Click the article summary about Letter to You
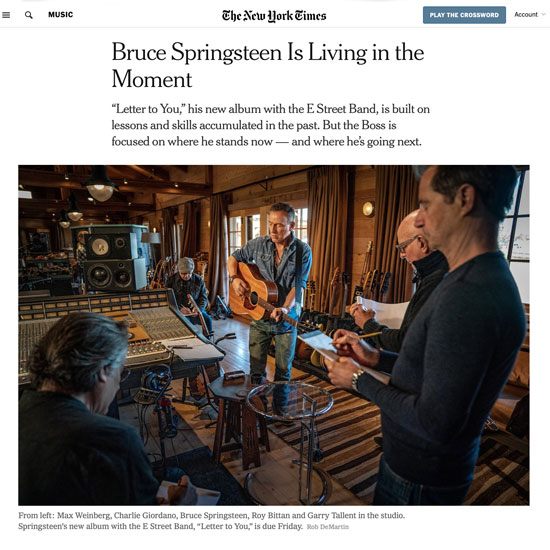Viewport: 550px width, 550px height. pos(270,125)
